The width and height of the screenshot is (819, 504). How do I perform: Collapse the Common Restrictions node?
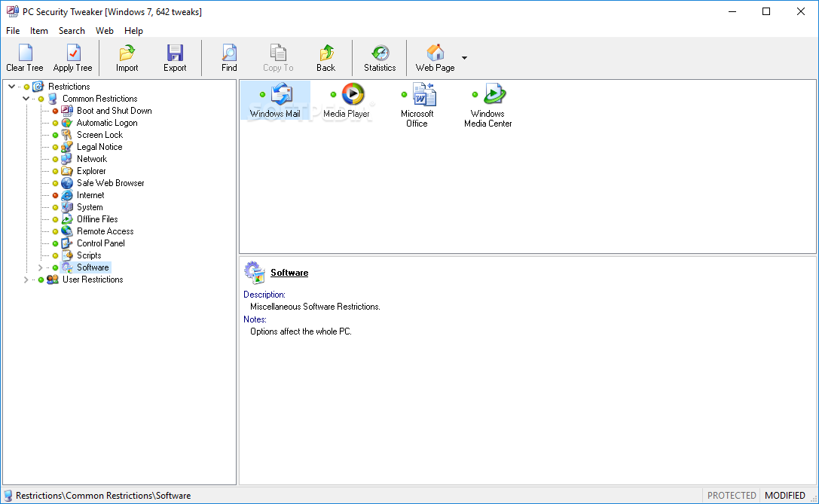[26, 99]
